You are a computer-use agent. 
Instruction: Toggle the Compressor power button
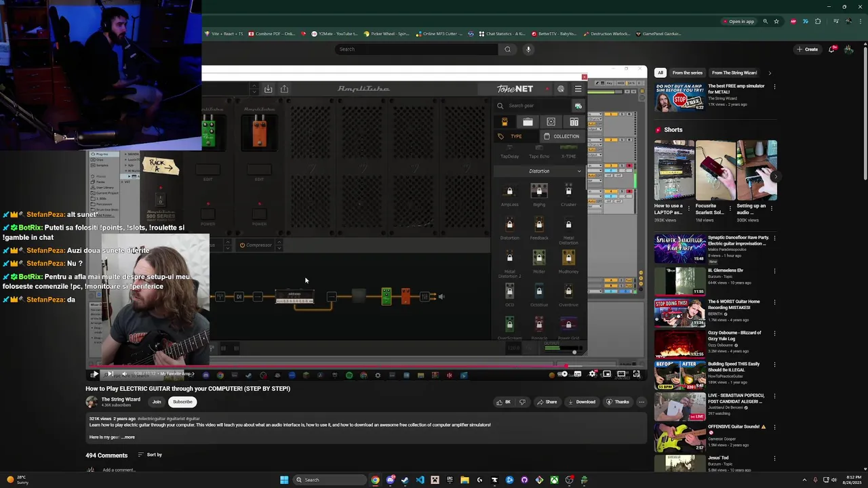[x=242, y=245]
